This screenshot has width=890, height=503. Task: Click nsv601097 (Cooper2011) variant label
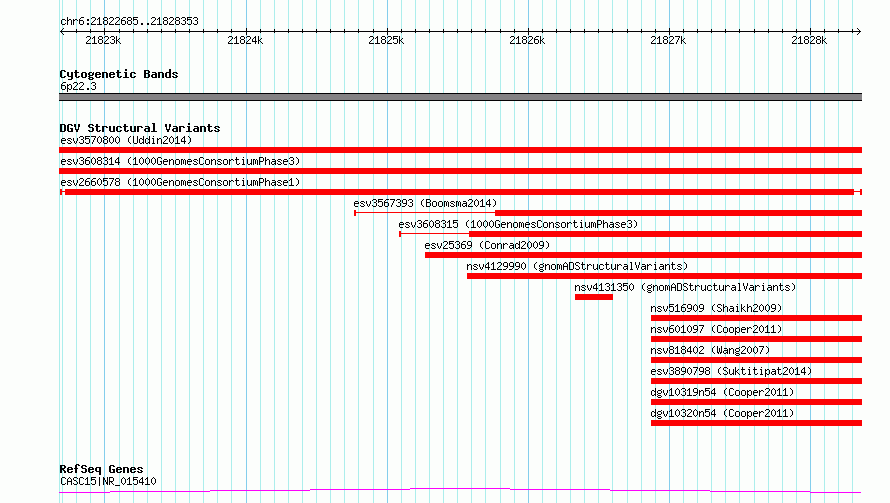[x=716, y=329]
